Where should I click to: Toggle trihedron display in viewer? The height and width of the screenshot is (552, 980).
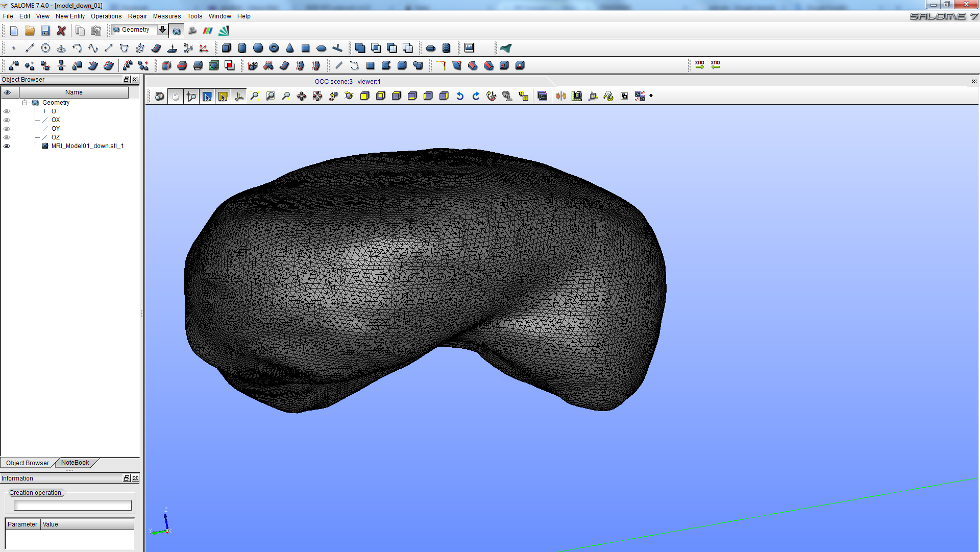[x=239, y=96]
